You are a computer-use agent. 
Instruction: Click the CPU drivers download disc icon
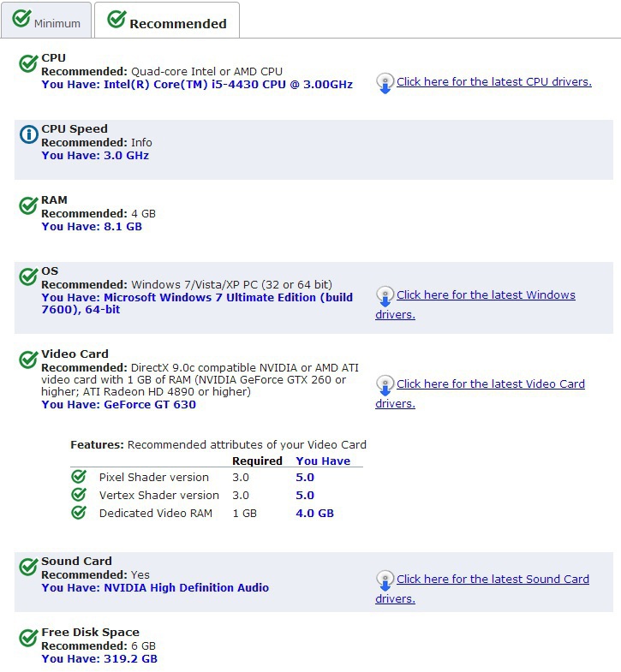click(x=385, y=83)
